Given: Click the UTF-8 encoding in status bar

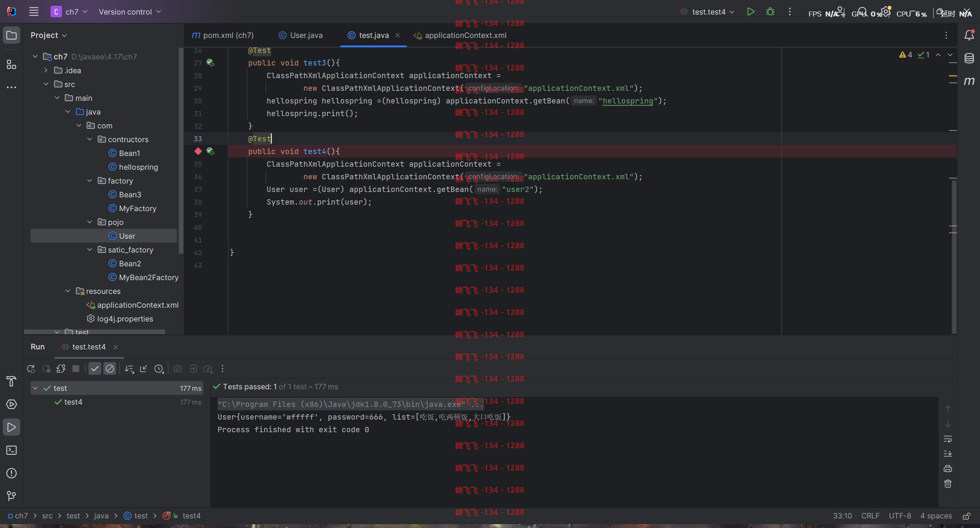Looking at the screenshot, I should pyautogui.click(x=900, y=516).
